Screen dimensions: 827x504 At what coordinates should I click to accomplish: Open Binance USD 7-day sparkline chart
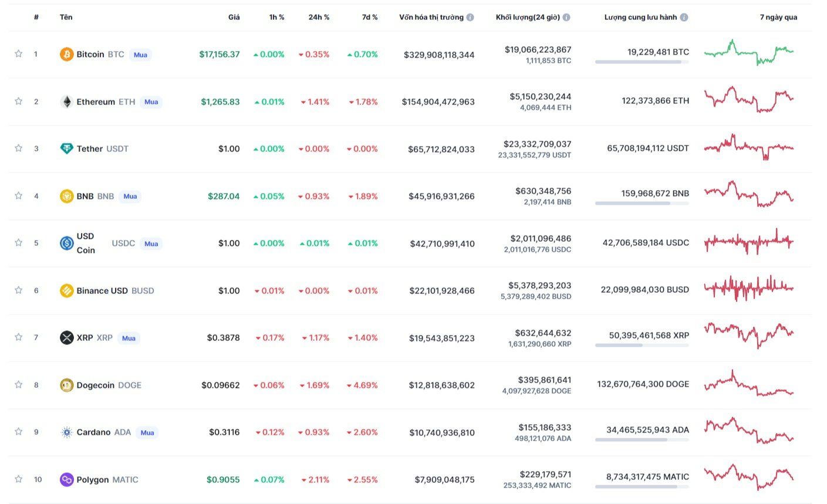pos(749,289)
